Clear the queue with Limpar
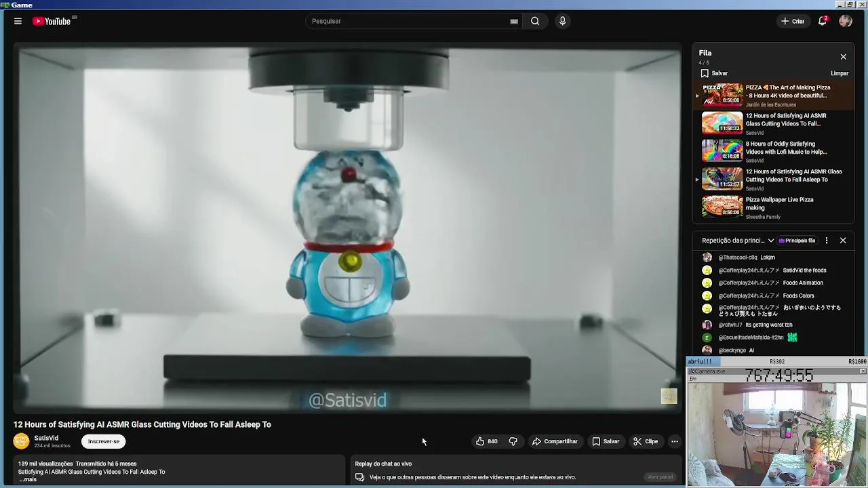868x488 pixels. click(x=840, y=73)
